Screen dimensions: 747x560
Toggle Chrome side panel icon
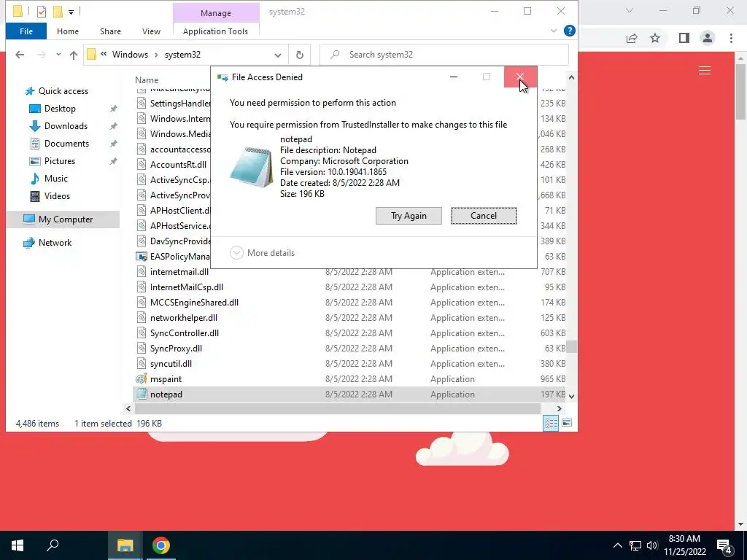click(684, 38)
